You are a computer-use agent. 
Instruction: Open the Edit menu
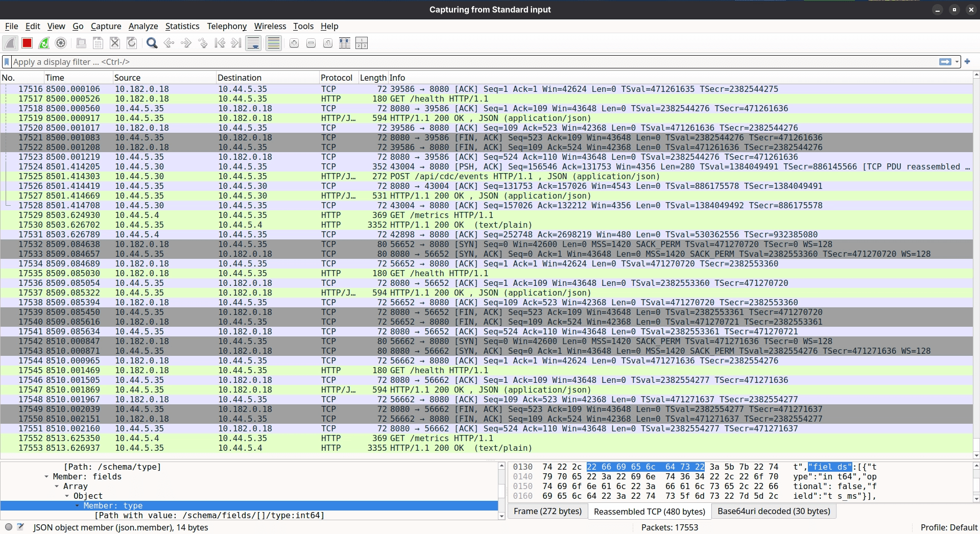click(33, 26)
